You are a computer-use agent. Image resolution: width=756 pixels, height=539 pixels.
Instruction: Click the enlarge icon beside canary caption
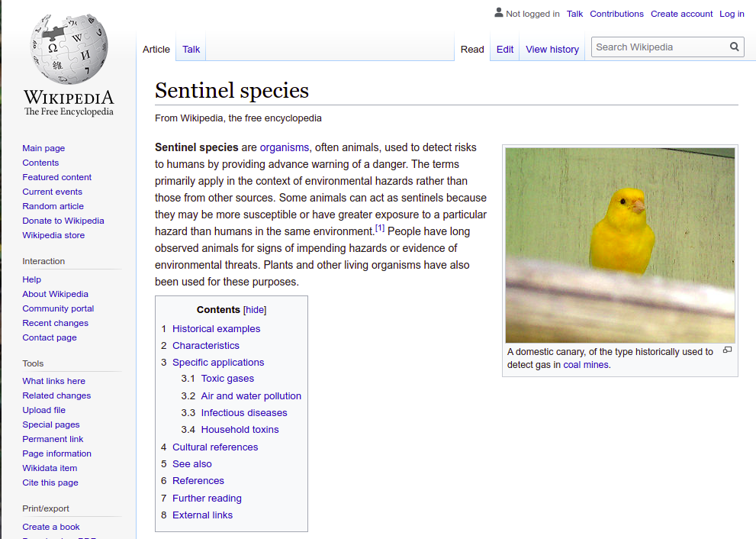tap(727, 350)
